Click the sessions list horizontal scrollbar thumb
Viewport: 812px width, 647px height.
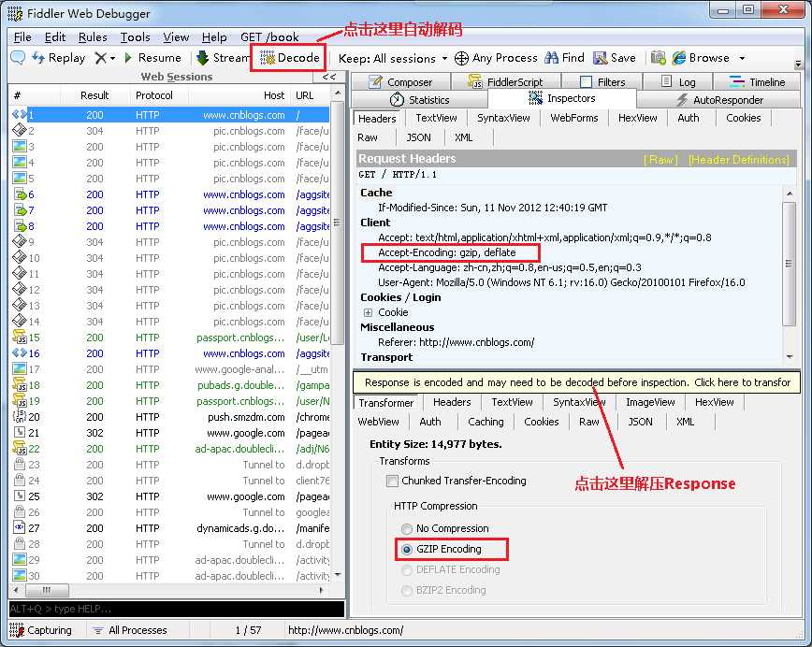click(x=47, y=590)
